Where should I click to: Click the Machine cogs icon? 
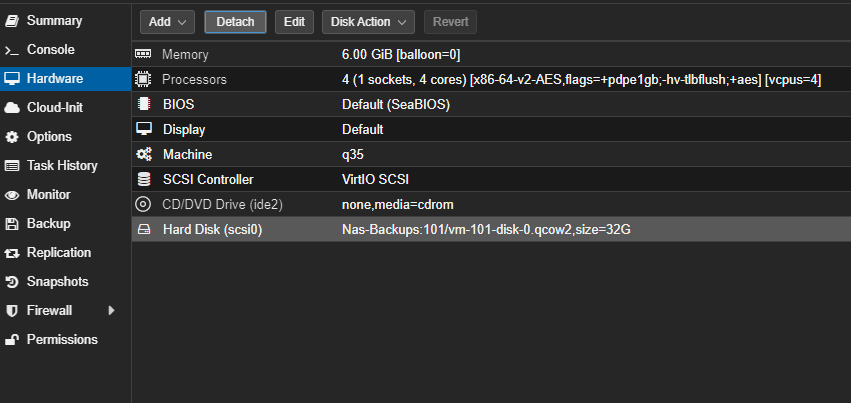tap(143, 155)
